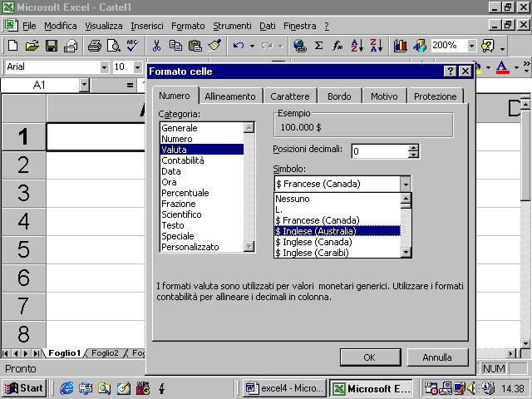The height and width of the screenshot is (399, 532).
Task: Launch Internet Explorer from quick launch
Action: tap(66, 388)
